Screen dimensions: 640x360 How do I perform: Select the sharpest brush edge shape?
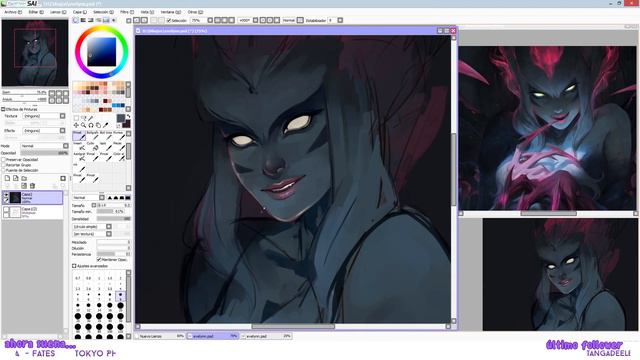(x=110, y=198)
